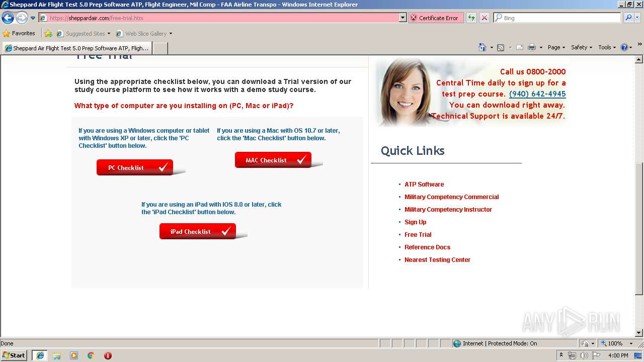This screenshot has width=644, height=362.
Task: Open the volume speaker tray icon
Action: tap(584, 355)
